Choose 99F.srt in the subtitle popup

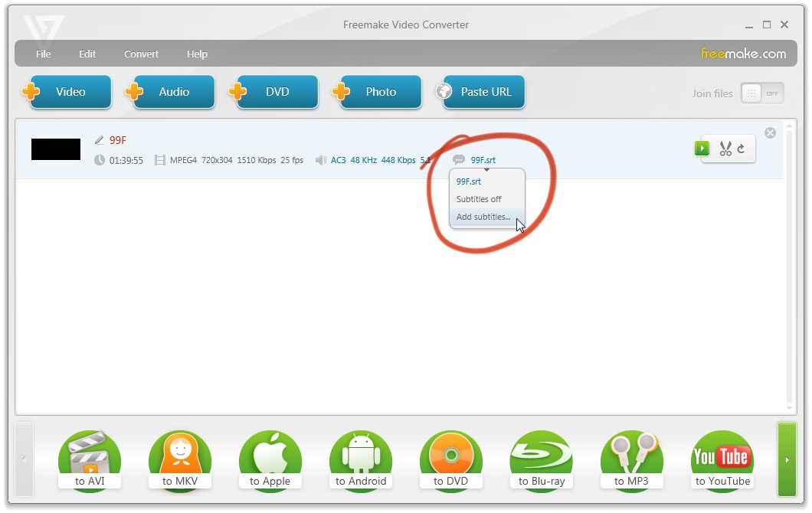pos(469,181)
